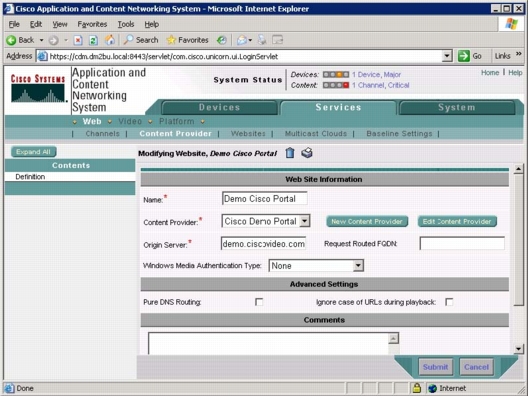Click New Content Provider button
The image size is (530, 398).
tap(367, 221)
